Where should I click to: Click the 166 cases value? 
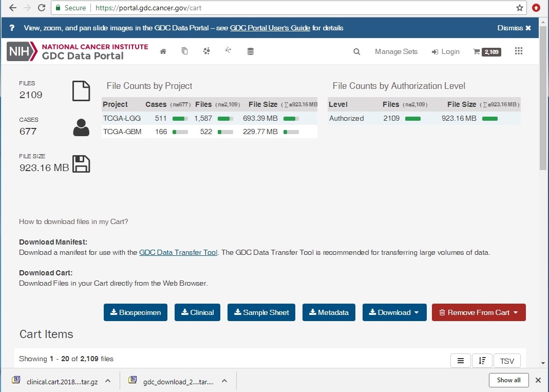161,132
